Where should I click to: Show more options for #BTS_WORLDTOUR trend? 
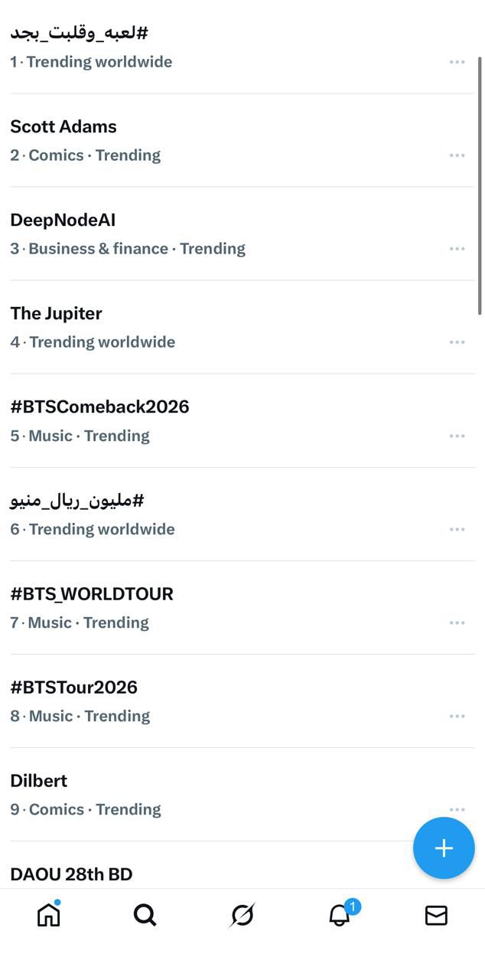coord(457,622)
